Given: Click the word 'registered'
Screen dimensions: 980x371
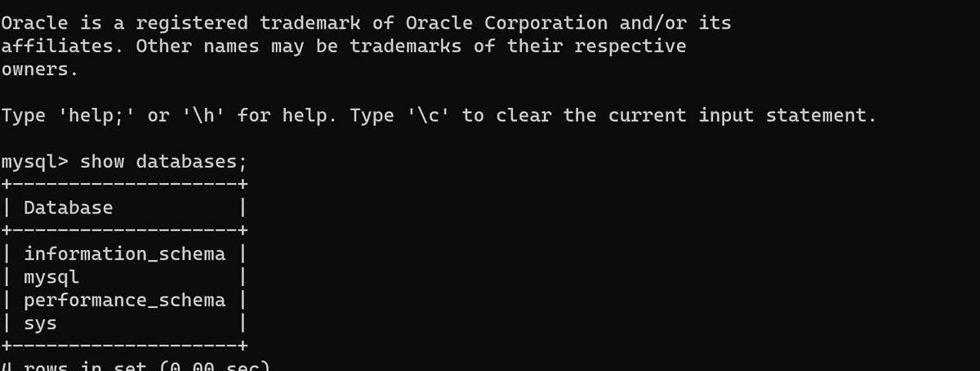Looking at the screenshot, I should pyautogui.click(x=192, y=23).
